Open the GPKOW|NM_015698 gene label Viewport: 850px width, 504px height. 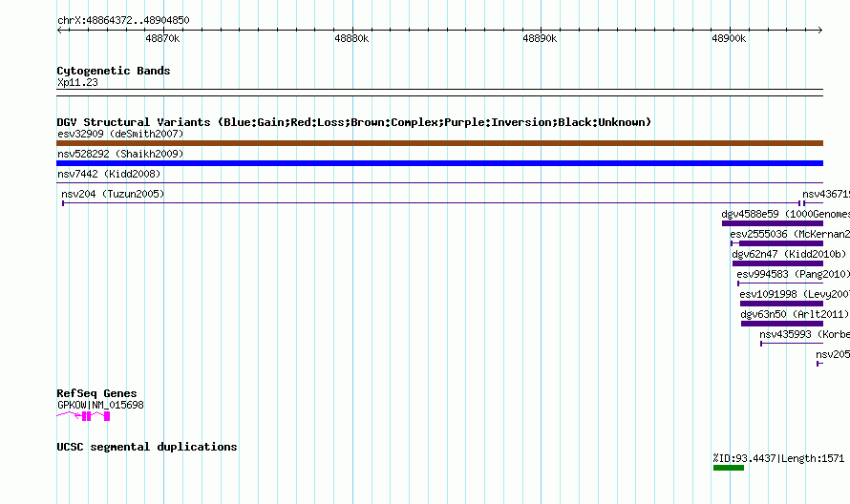tap(101, 405)
